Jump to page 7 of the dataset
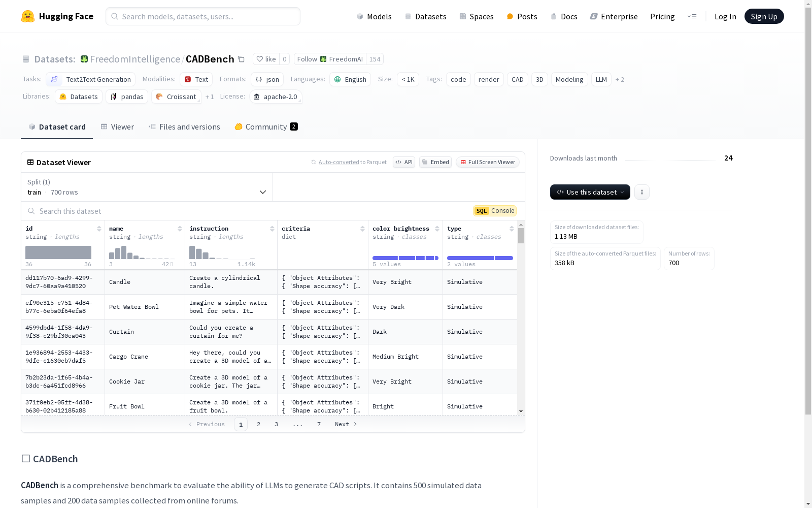Screen dimensions: 812x508 click(319, 424)
